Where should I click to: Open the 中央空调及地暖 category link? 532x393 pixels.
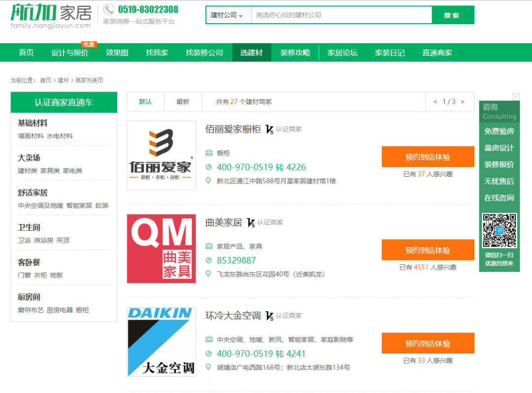(40, 205)
